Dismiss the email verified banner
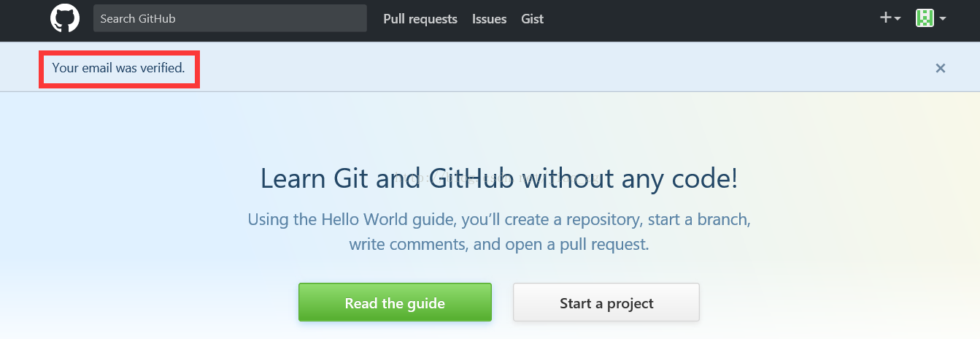This screenshot has width=980, height=339. click(941, 68)
